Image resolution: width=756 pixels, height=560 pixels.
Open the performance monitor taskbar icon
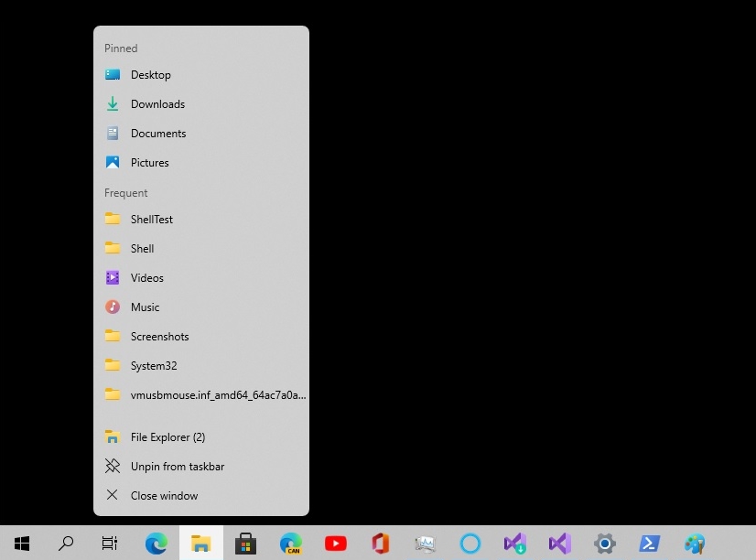point(426,544)
